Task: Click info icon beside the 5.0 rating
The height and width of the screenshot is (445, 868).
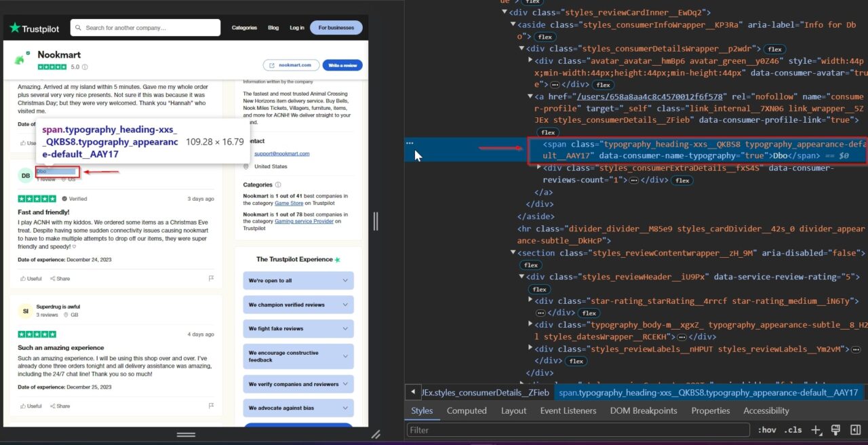Action: point(85,67)
